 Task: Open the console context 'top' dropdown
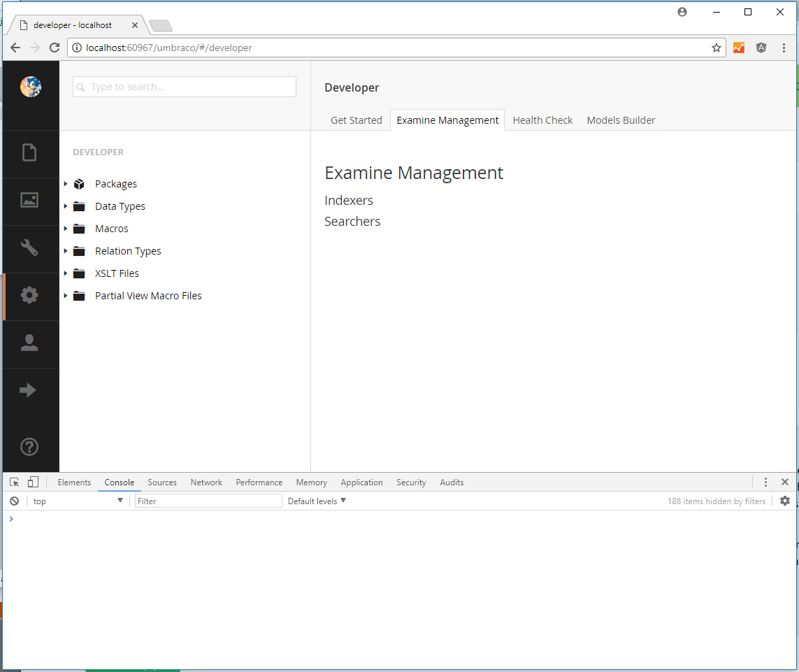click(x=78, y=501)
